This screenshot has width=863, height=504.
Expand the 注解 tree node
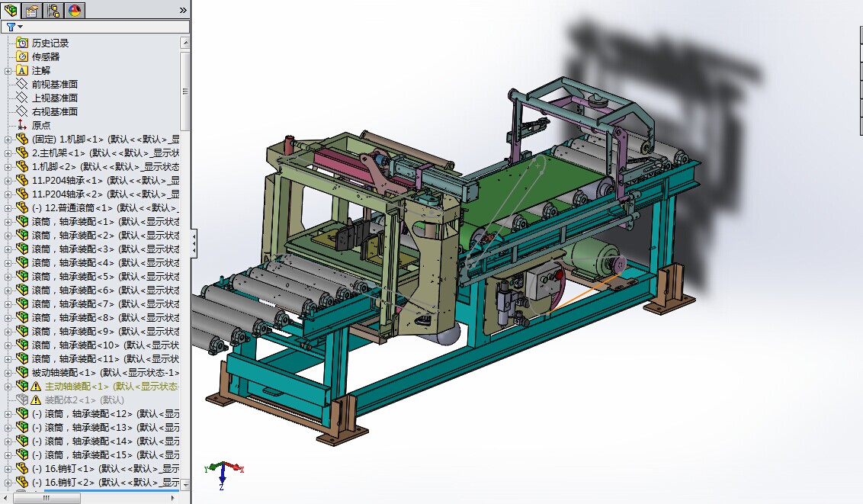tap(8, 70)
